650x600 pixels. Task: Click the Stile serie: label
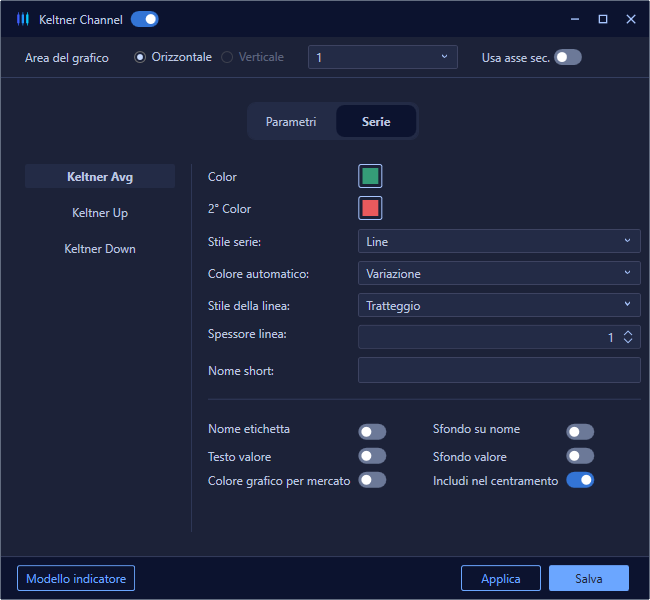pos(234,241)
